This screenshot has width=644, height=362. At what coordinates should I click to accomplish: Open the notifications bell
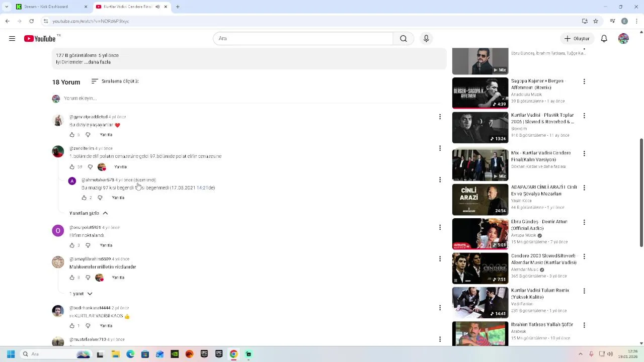604,39
